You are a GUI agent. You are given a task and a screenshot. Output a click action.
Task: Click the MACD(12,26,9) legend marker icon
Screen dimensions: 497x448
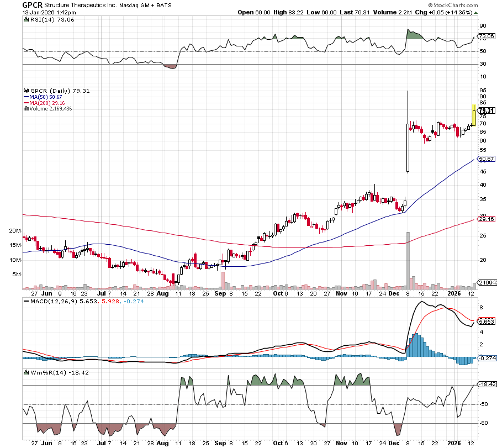tap(25, 301)
